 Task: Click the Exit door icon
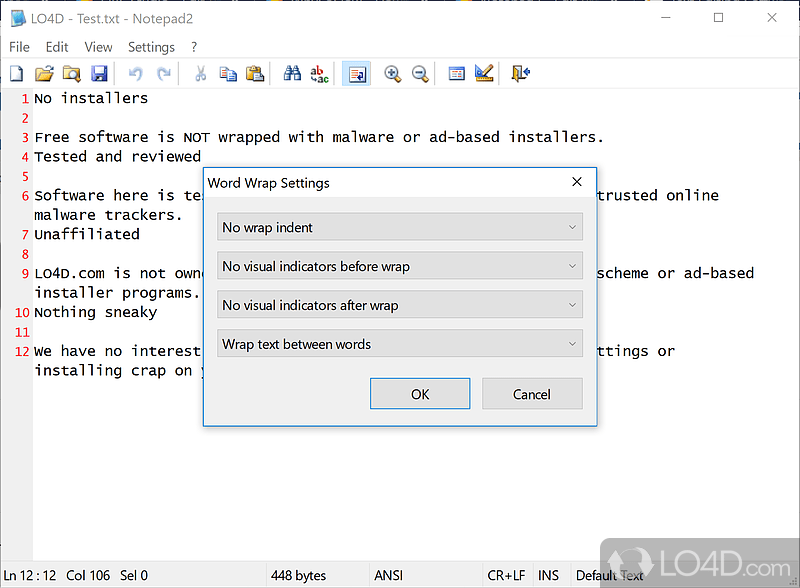coord(520,74)
